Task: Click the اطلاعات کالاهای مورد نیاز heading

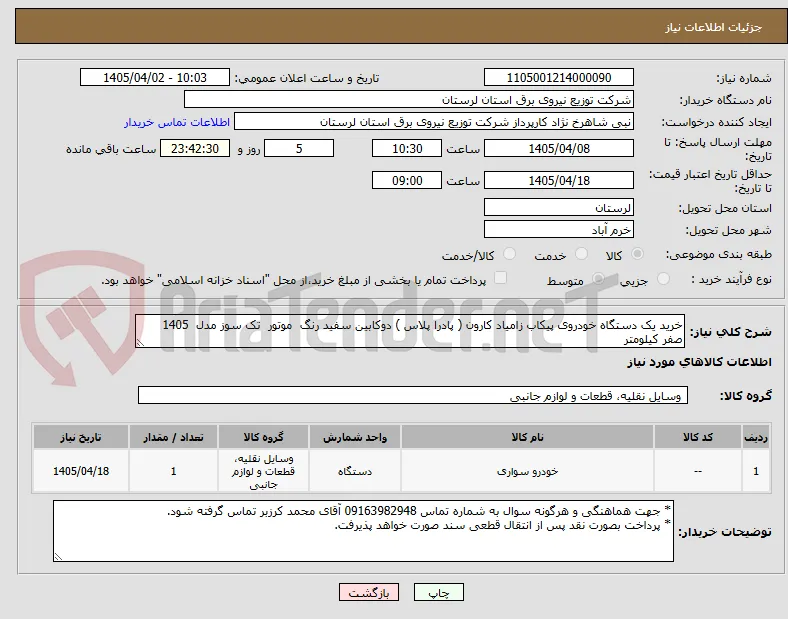Action: 699,362
